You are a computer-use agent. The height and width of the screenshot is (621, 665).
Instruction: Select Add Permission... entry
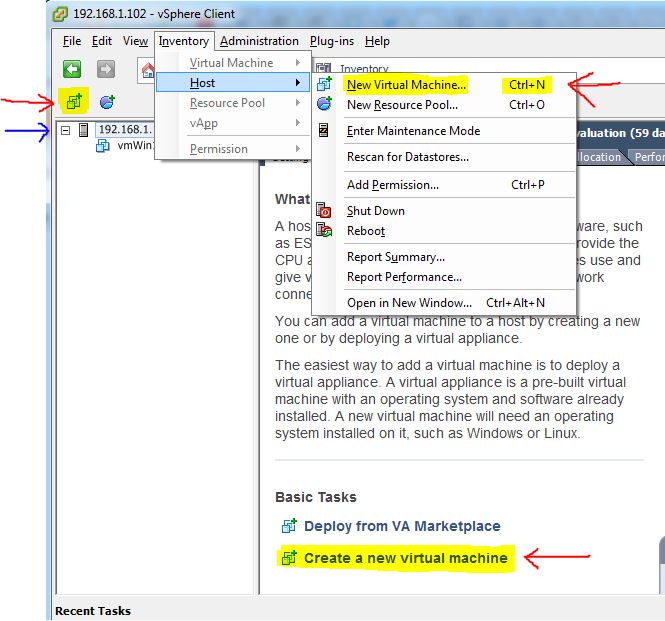(x=444, y=185)
